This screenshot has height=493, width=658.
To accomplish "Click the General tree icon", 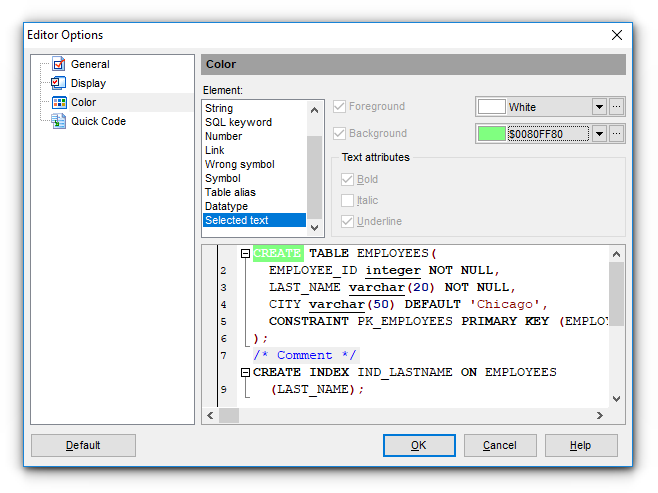I will pos(58,65).
